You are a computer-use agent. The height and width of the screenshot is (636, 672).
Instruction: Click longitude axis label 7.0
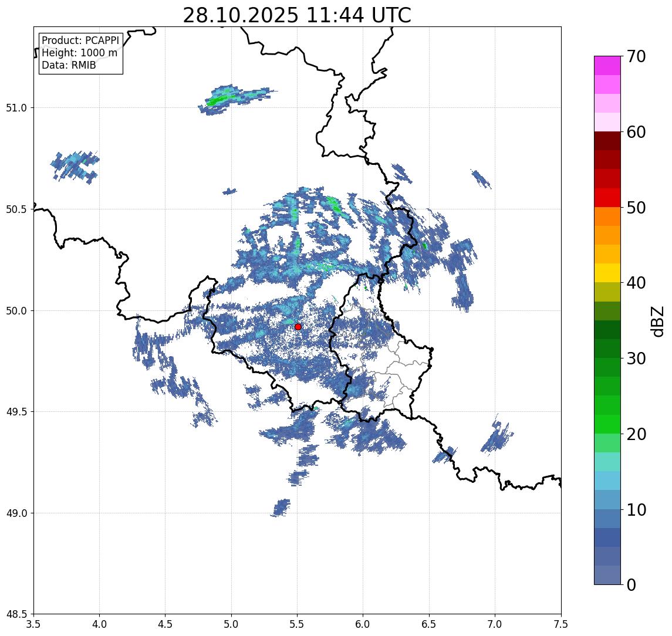495,624
